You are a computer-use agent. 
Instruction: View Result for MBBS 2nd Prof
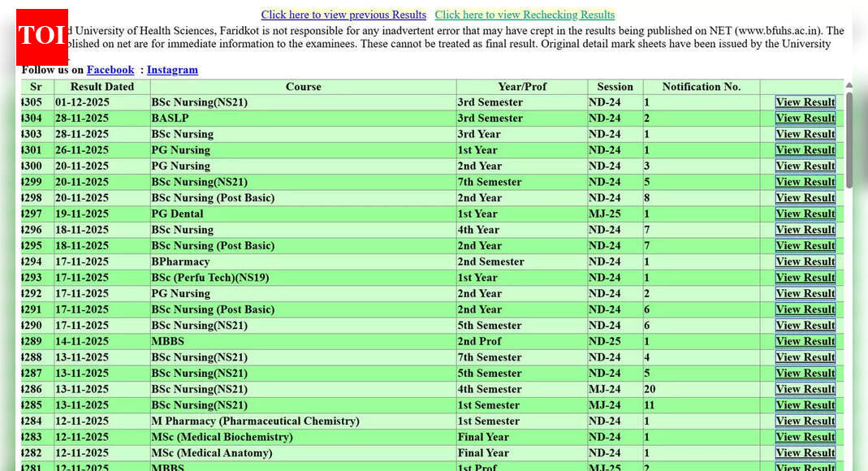(x=805, y=341)
